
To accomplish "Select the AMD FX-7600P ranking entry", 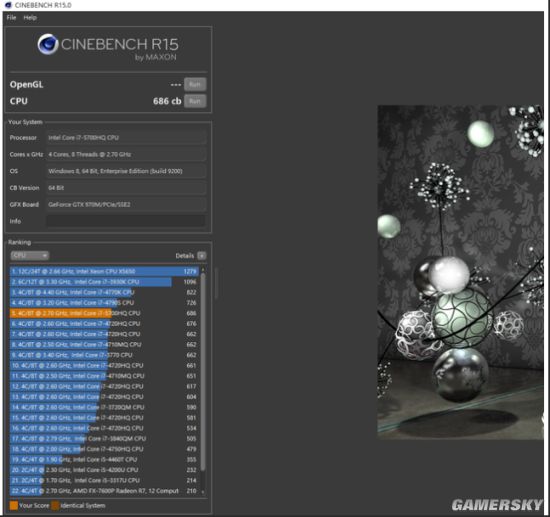I will tap(105, 491).
